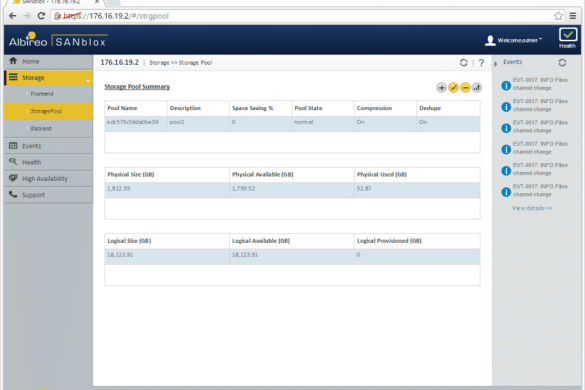Close the SANblox browser tab
Screen dimensions: 585x390
(97, 2)
